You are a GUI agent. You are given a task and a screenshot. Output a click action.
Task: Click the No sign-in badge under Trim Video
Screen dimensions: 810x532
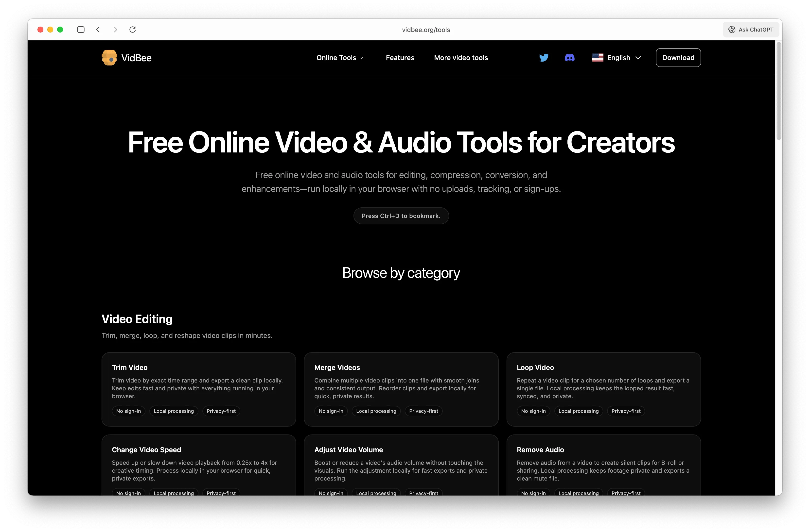tap(128, 411)
